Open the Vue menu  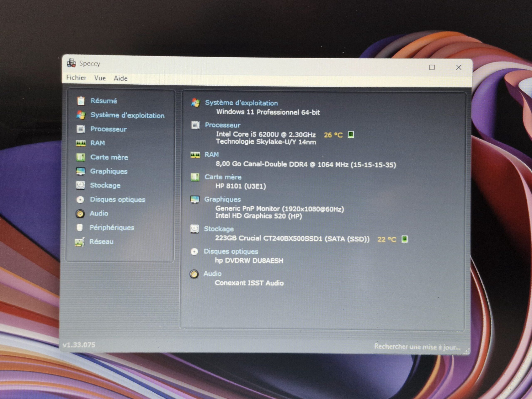point(100,78)
